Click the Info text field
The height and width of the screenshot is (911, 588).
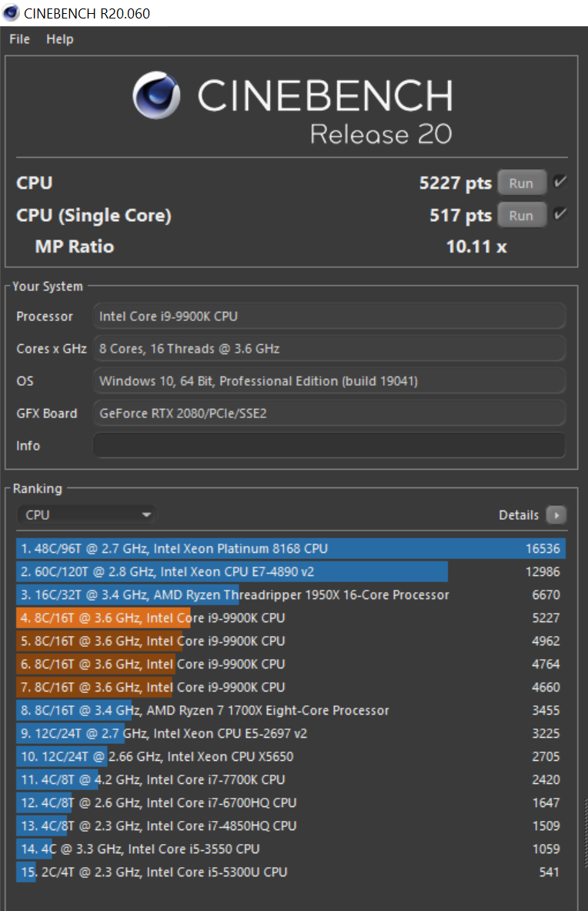[329, 445]
